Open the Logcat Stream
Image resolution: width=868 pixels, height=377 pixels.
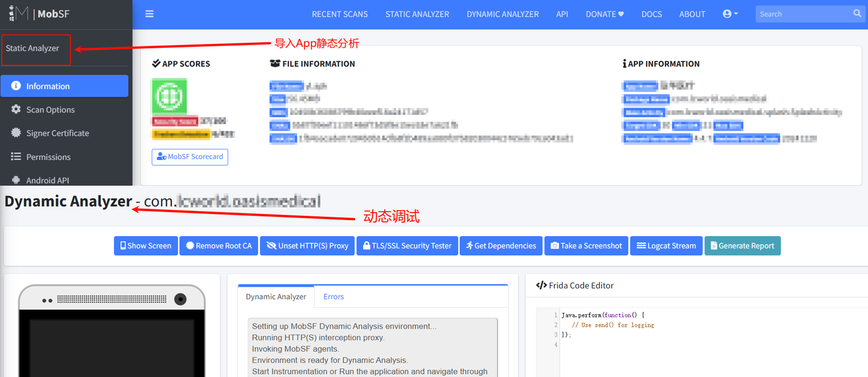[x=666, y=246]
